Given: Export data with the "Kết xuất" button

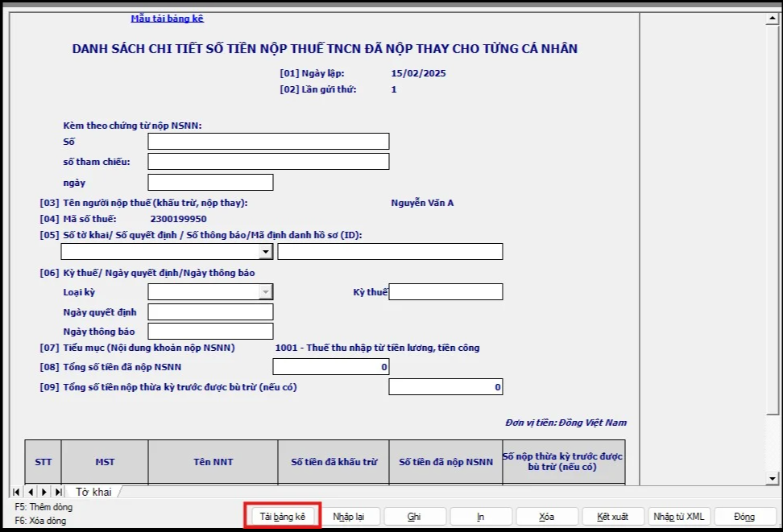Looking at the screenshot, I should (613, 517).
